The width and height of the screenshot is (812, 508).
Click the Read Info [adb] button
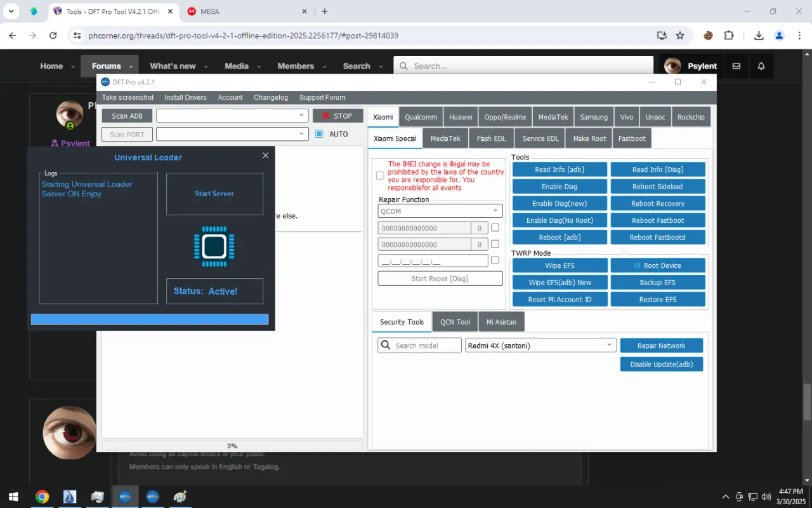click(x=560, y=170)
